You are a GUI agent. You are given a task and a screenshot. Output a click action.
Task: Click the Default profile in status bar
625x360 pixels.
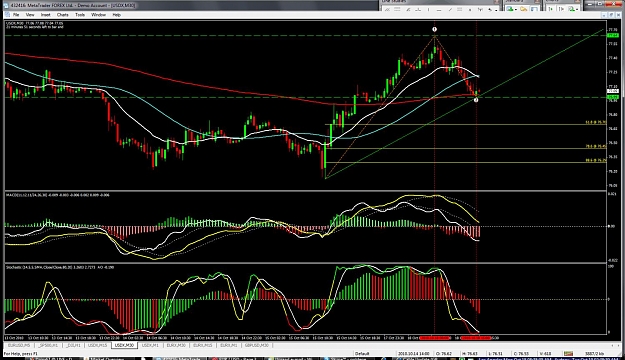[362, 353]
